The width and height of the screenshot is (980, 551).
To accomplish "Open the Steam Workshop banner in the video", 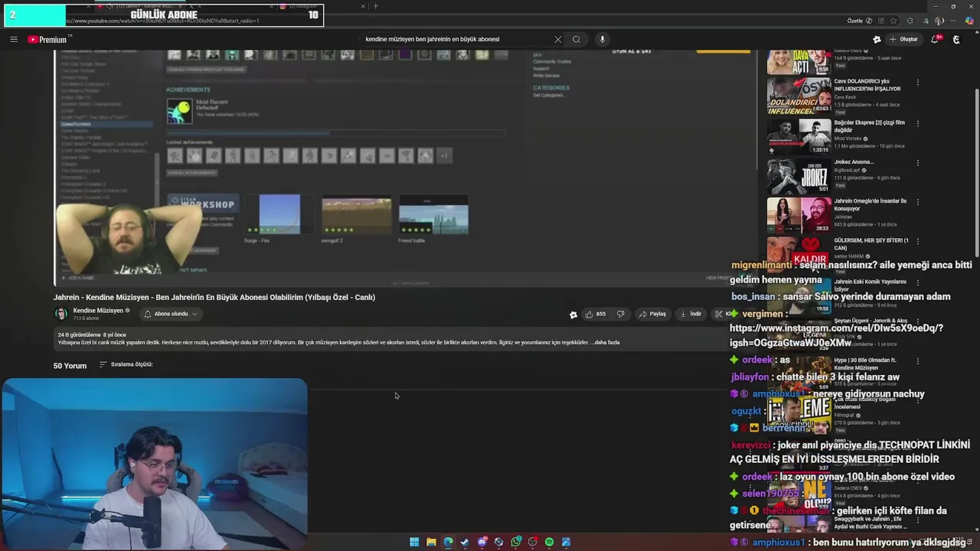I will point(202,204).
